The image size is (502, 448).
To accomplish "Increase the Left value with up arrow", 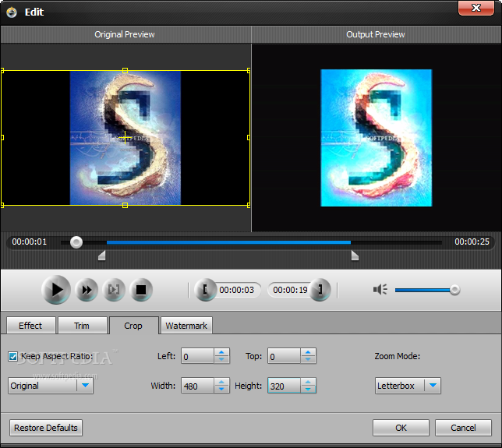I will (221, 352).
